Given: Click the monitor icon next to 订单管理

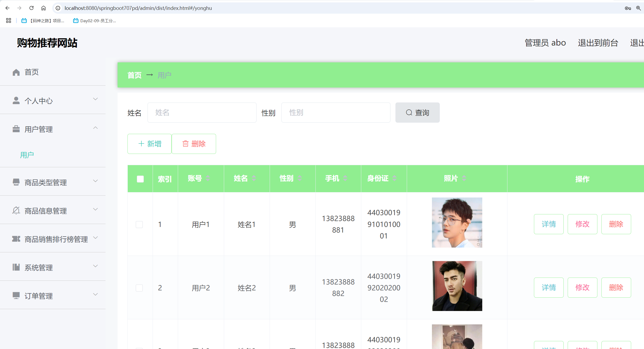Looking at the screenshot, I should click(x=16, y=295).
